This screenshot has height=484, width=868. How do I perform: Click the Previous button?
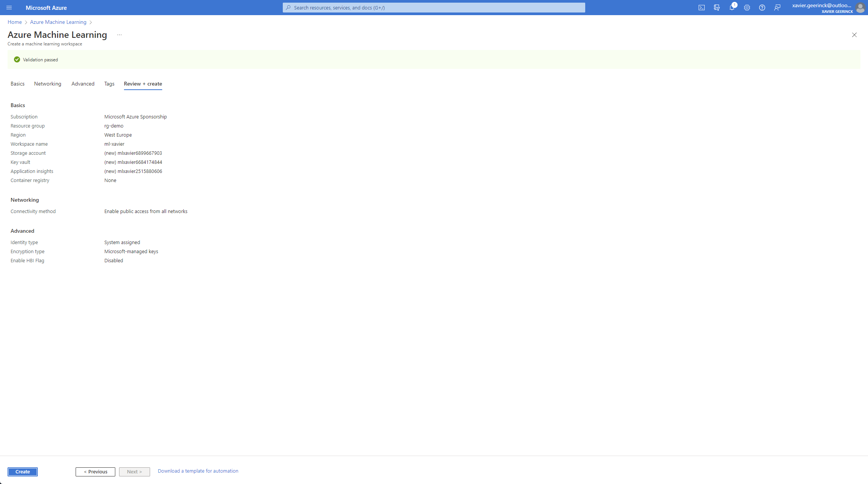tap(95, 472)
